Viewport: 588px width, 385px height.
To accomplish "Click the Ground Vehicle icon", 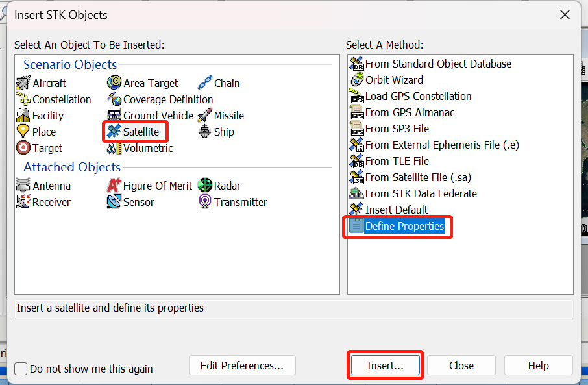I will [x=114, y=116].
